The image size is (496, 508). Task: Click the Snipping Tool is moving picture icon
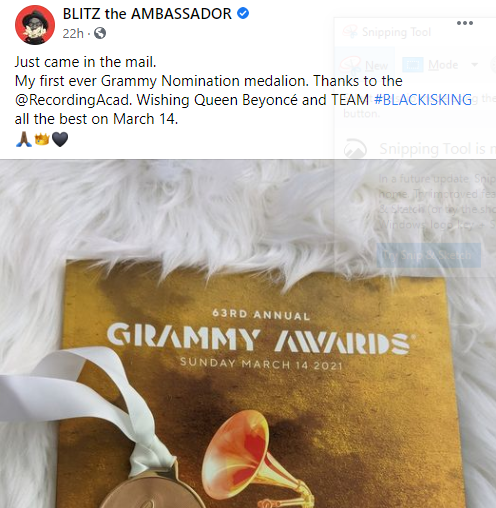[355, 148]
